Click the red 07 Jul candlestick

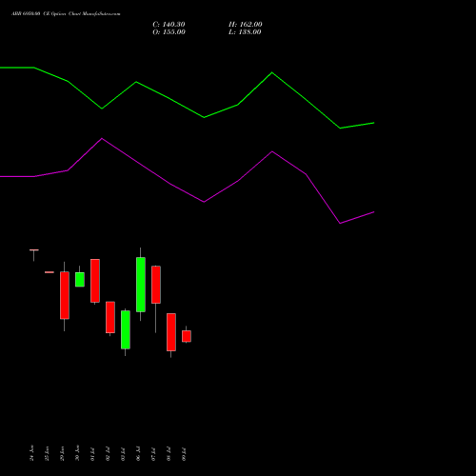(x=156, y=285)
